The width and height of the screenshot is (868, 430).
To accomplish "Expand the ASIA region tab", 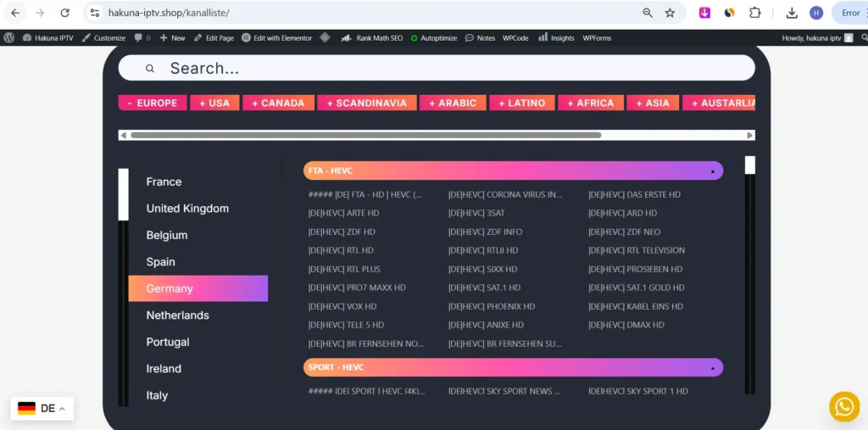I will [653, 103].
